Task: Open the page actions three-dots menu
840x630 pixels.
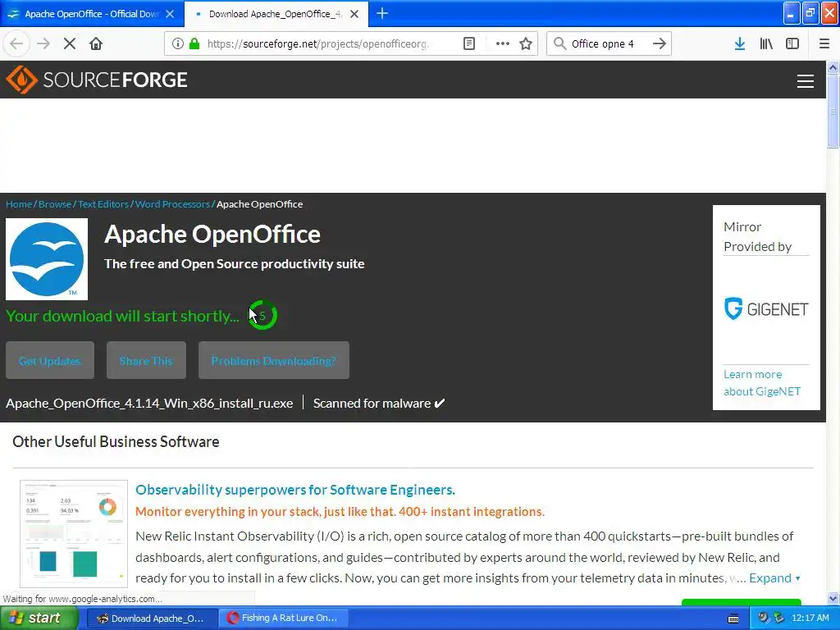Action: 503,43
